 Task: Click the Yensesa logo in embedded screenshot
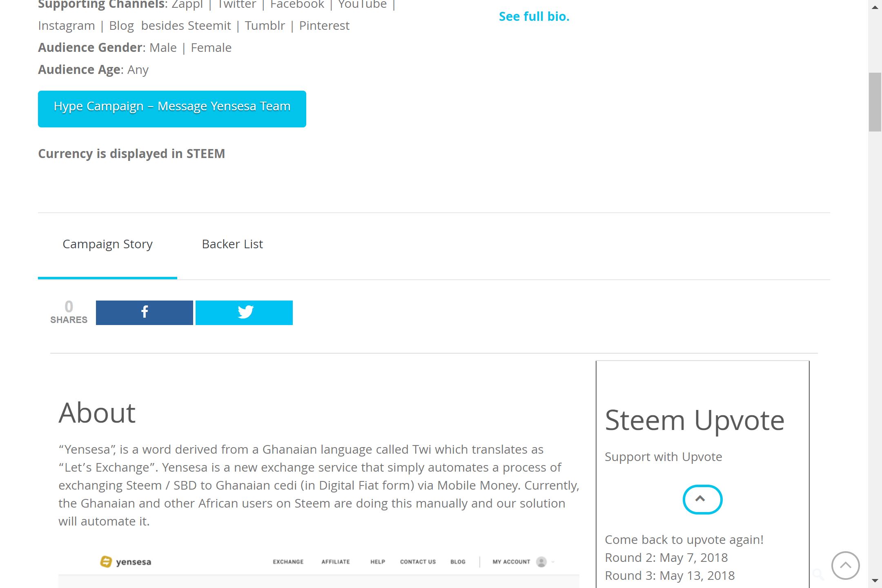click(x=126, y=562)
